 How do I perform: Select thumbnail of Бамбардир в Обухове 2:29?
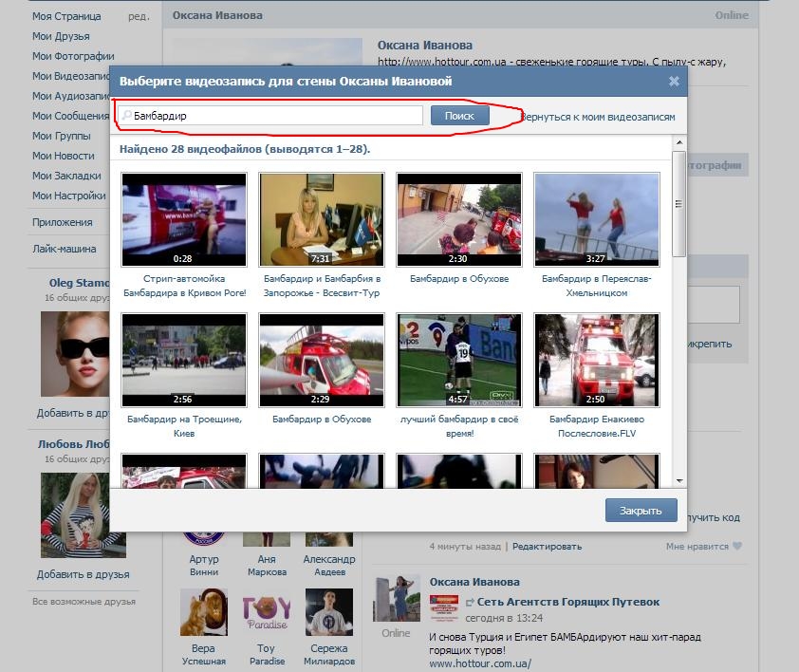[x=322, y=360]
